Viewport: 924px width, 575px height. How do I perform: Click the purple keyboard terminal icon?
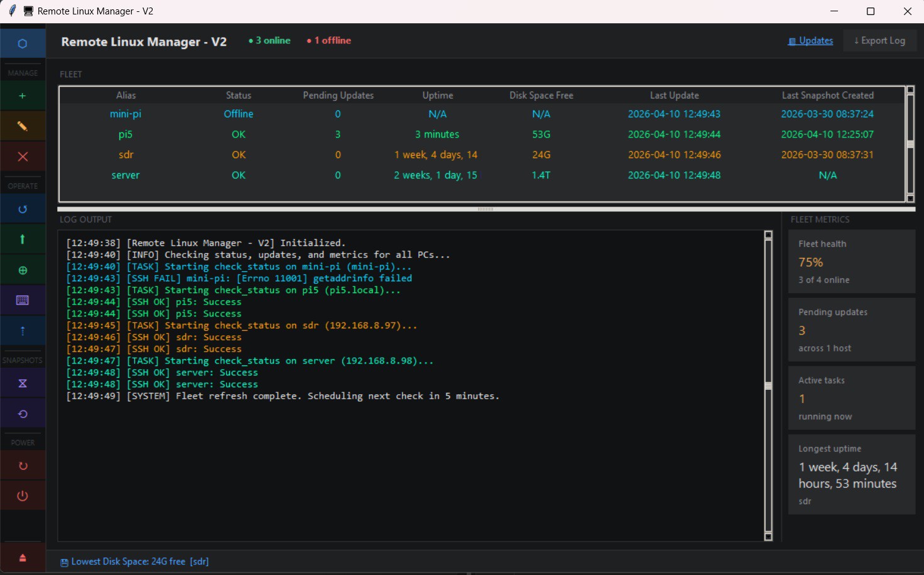pyautogui.click(x=23, y=300)
